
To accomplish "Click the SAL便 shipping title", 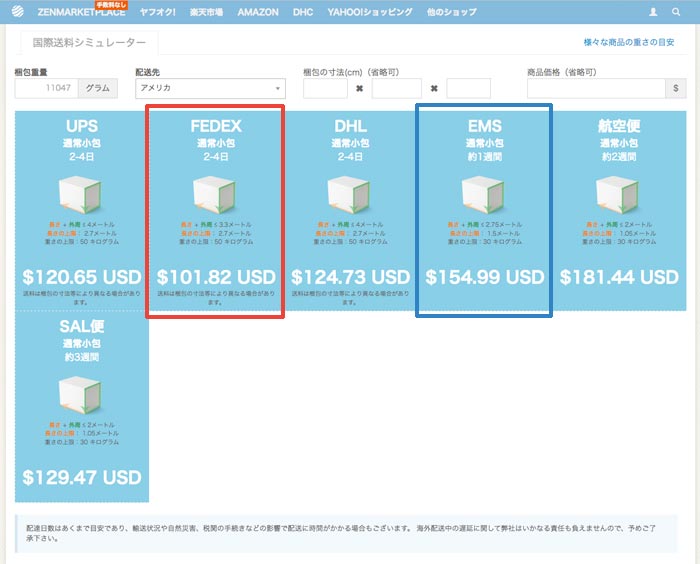I will point(82,326).
